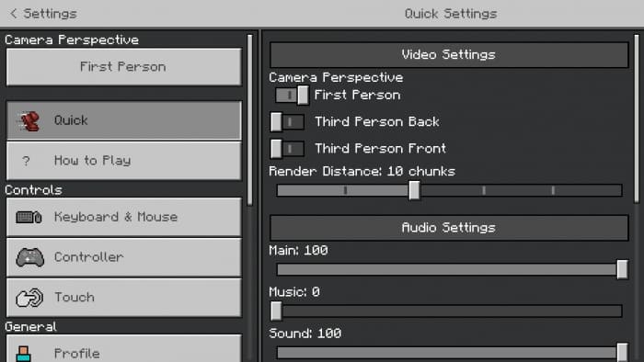Image resolution: width=644 pixels, height=362 pixels.
Task: Click the right panel scrollbar
Action: click(x=637, y=119)
